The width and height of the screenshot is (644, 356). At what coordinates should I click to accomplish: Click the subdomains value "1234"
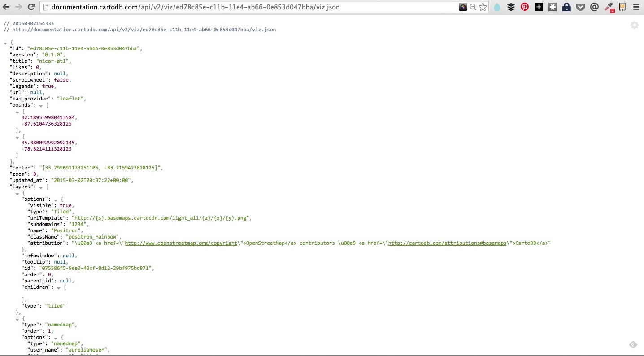(77, 224)
